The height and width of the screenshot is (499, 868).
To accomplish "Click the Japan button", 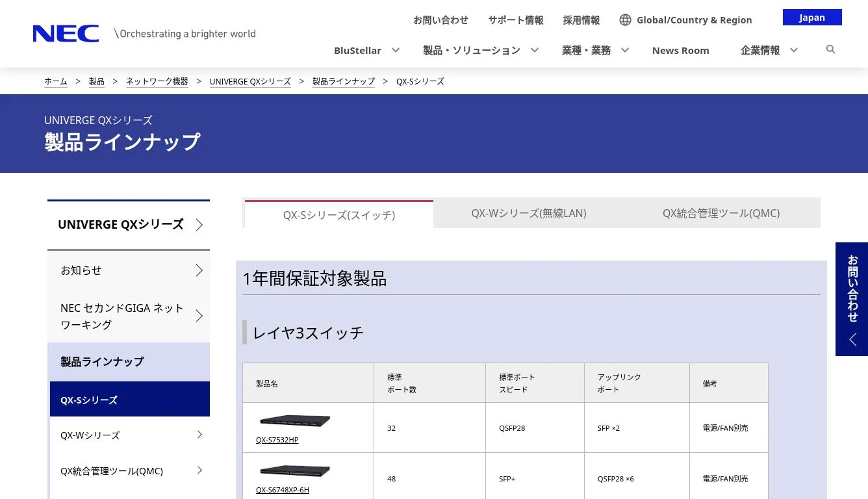I will [x=812, y=18].
